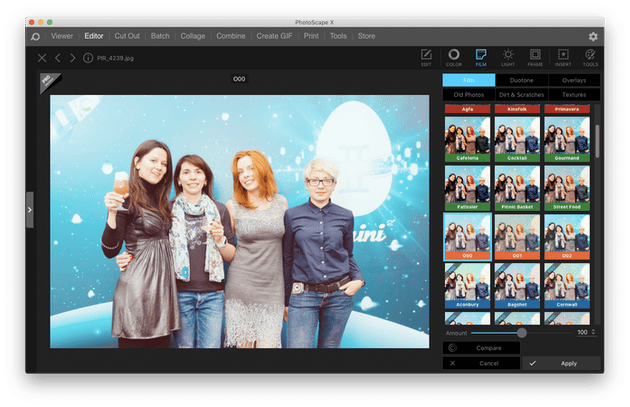Click the 000 filter label above photo

239,79
